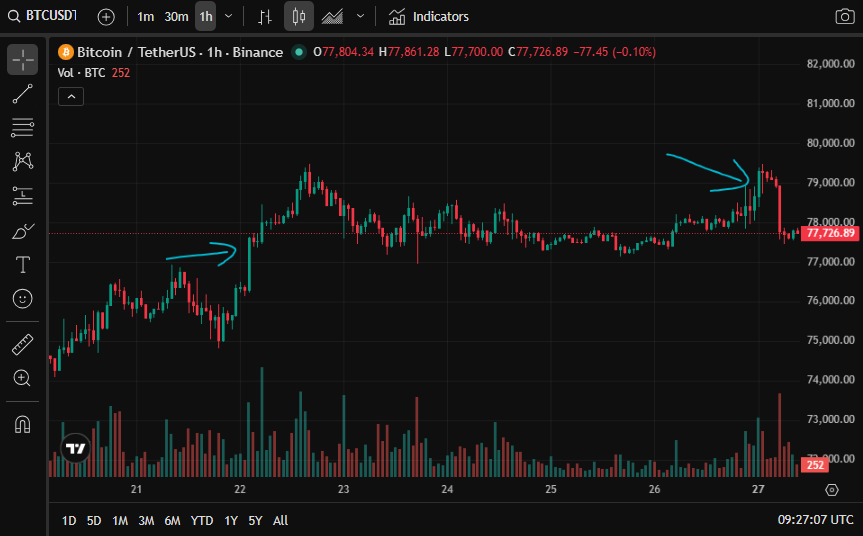Switch to the 1m timeframe
This screenshot has height=536, width=863.
(x=145, y=17)
